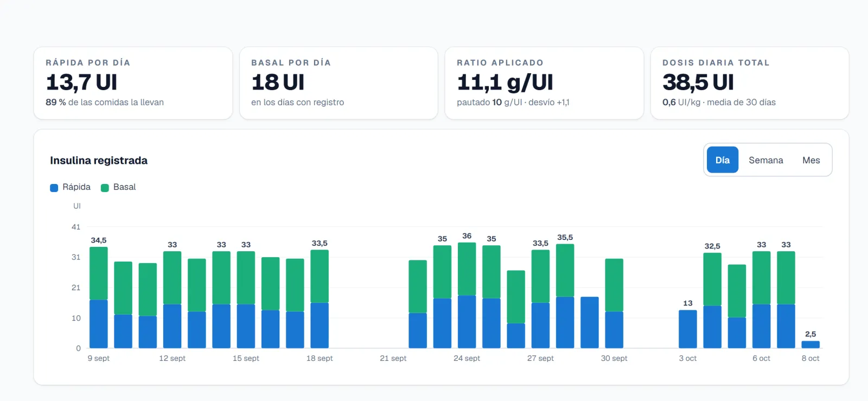The image size is (868, 401).
Task: Click "pautado 10 g/UI · desvío +1,1" text
Action: pos(513,102)
